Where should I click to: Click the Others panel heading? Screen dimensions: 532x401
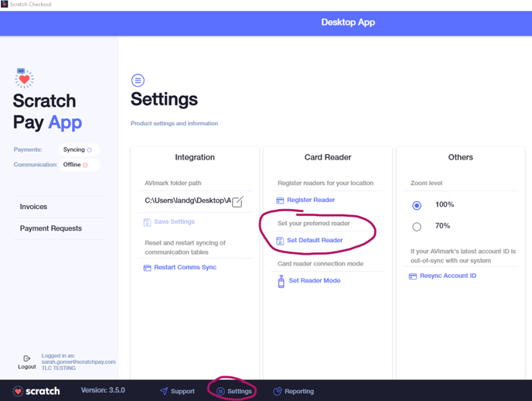tap(460, 157)
